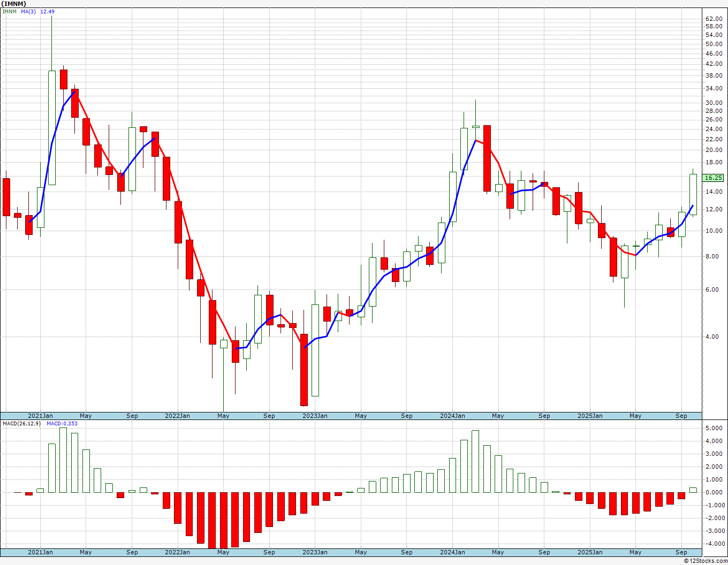Click the latest rightmost green candlestick
Image resolution: width=728 pixels, height=565 pixels.
pyautogui.click(x=693, y=194)
